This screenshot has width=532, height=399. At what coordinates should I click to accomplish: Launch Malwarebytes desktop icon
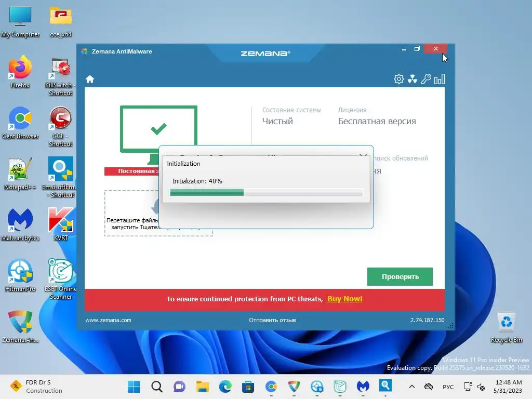pos(20,224)
